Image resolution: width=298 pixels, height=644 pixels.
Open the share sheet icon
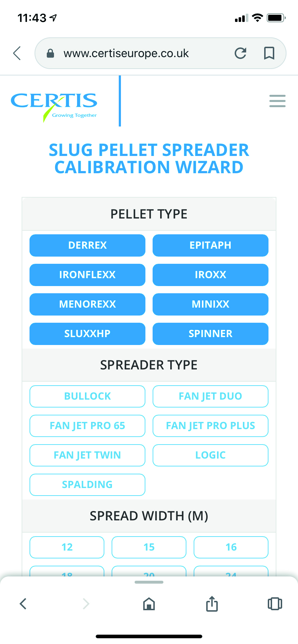point(212,604)
